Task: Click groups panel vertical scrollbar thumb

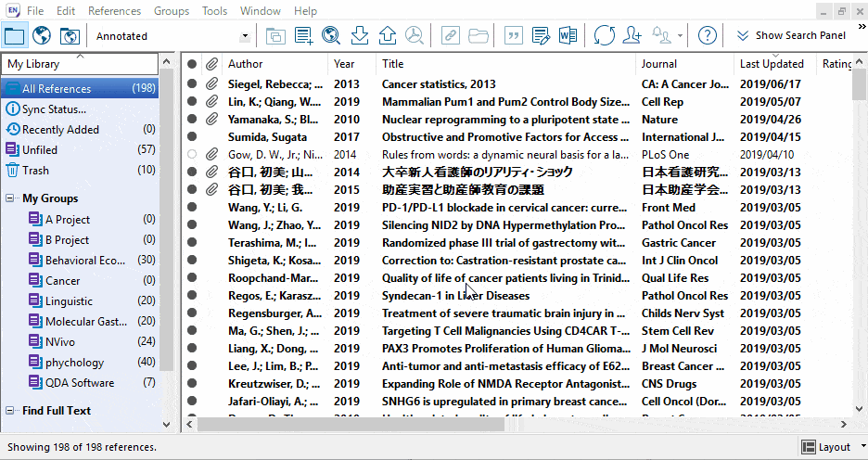Action: pos(167,222)
